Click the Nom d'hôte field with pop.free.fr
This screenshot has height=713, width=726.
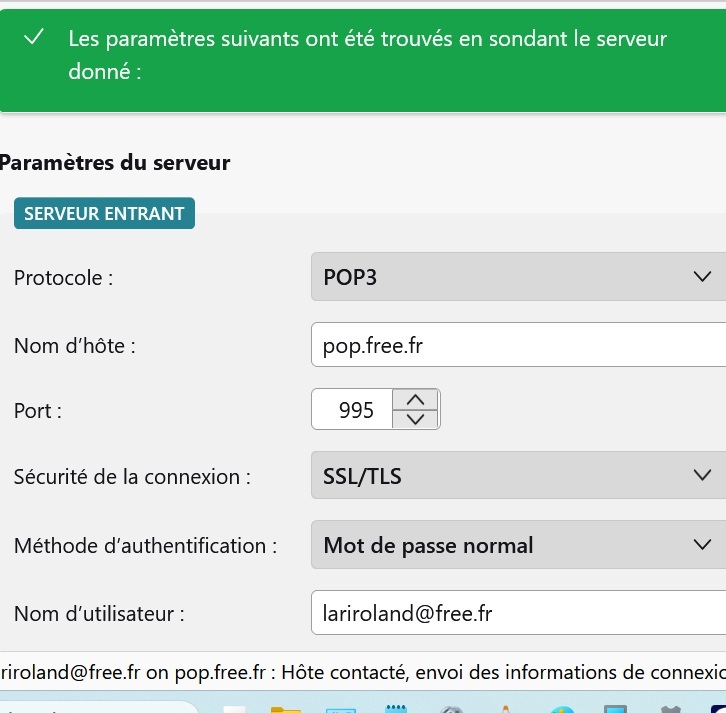(518, 346)
